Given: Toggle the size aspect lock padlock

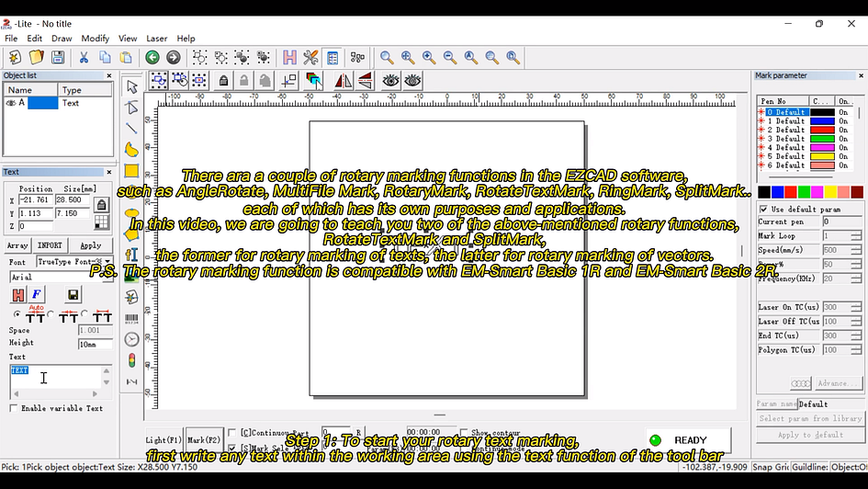Looking at the screenshot, I should (101, 205).
